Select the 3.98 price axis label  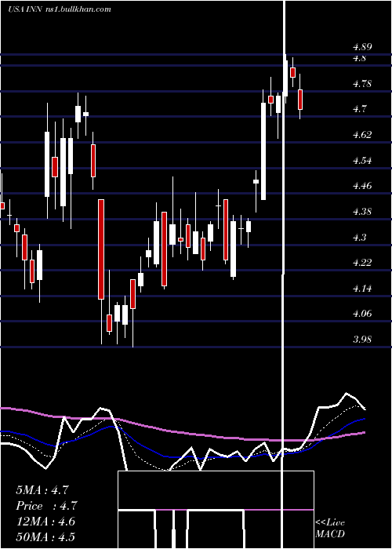362,340
